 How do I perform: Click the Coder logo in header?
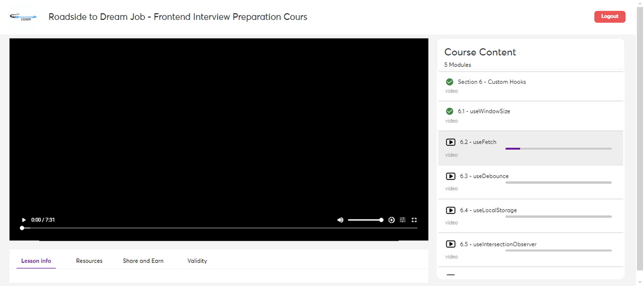tap(23, 17)
